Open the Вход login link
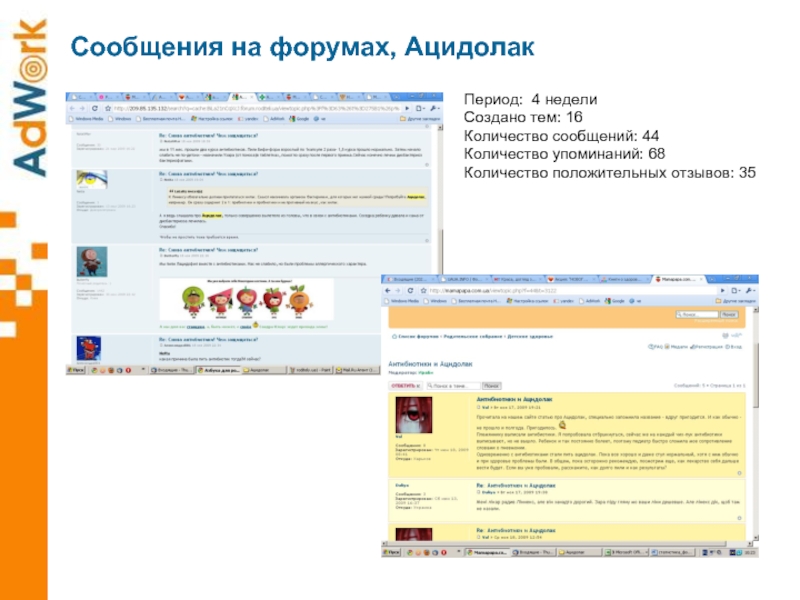 (734, 347)
